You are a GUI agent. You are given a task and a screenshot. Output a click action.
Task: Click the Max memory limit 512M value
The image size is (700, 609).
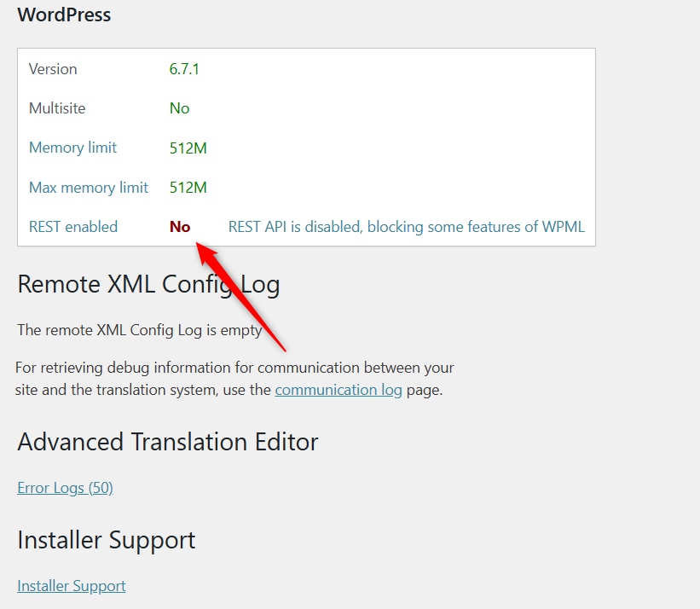point(188,188)
